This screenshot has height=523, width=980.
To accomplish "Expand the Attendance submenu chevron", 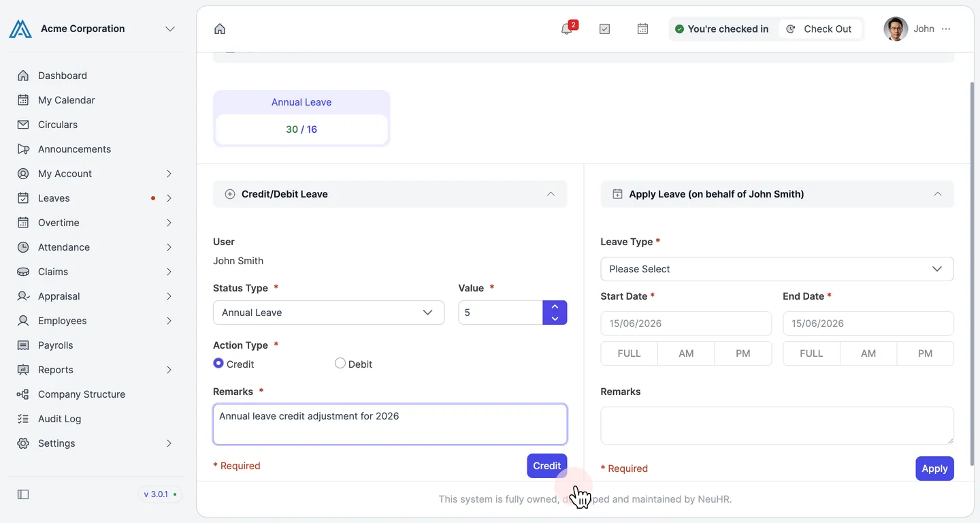I will click(169, 247).
